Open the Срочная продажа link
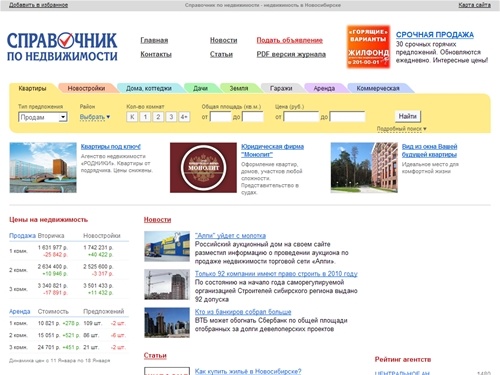Screen dimensions: 500x375 pyautogui.click(x=435, y=35)
